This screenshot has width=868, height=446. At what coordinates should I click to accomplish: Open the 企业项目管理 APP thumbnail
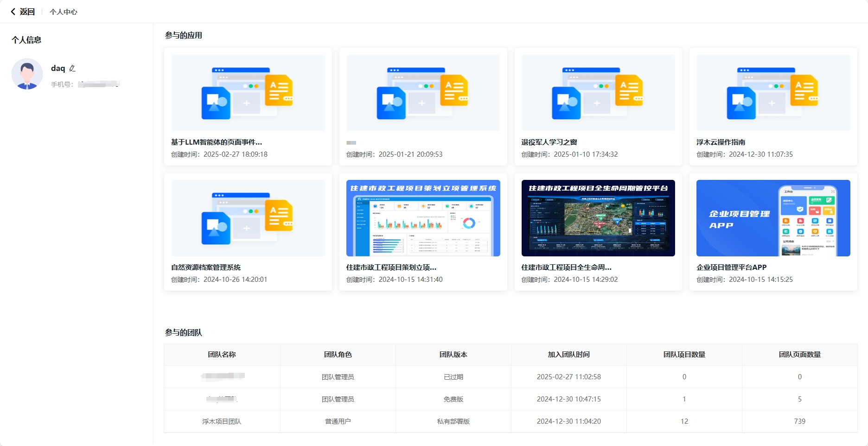click(x=773, y=218)
